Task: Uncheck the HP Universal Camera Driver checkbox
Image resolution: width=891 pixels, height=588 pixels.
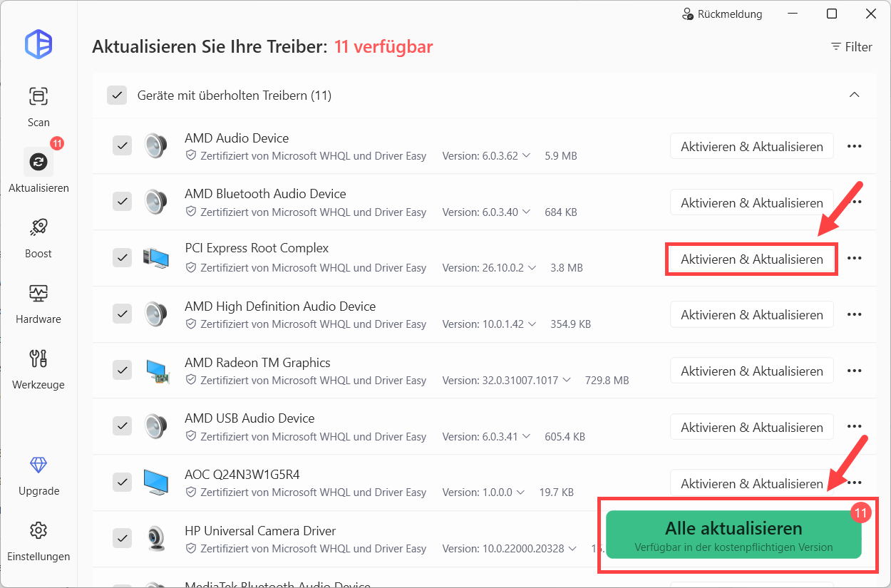Action: [123, 539]
